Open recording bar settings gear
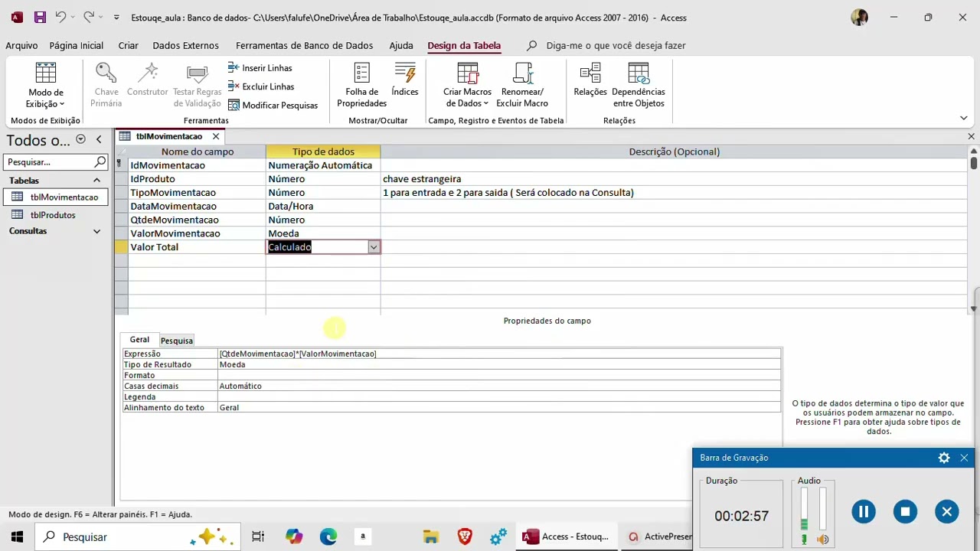 pyautogui.click(x=944, y=458)
